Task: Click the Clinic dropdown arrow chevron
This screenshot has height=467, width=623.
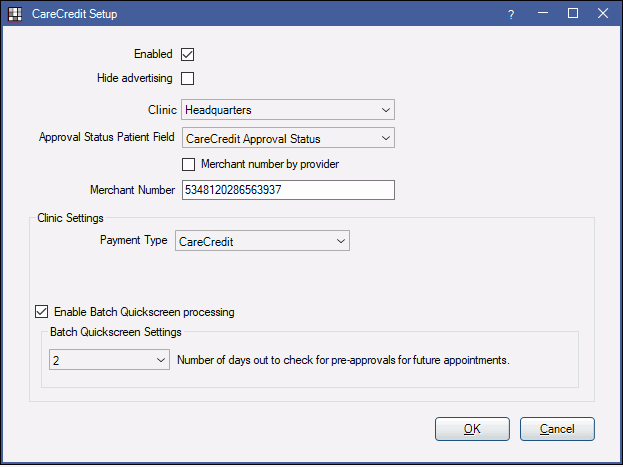Action: click(385, 110)
